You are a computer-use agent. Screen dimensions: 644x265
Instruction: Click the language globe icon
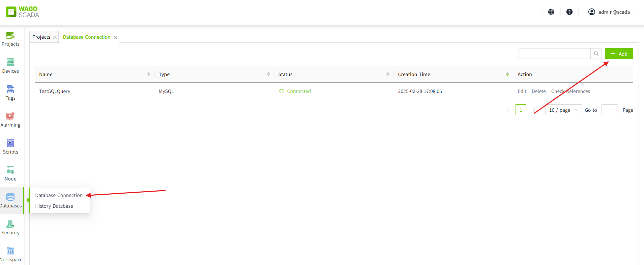(x=551, y=12)
